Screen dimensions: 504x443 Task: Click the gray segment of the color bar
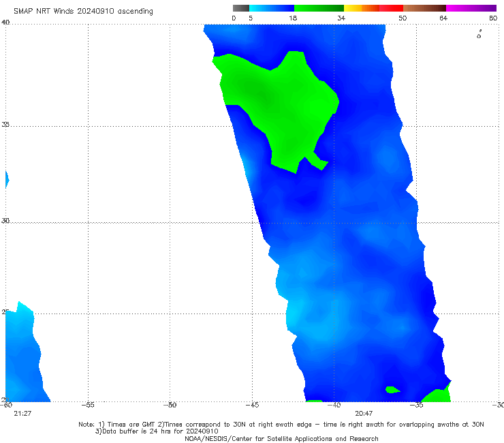pos(241,8)
